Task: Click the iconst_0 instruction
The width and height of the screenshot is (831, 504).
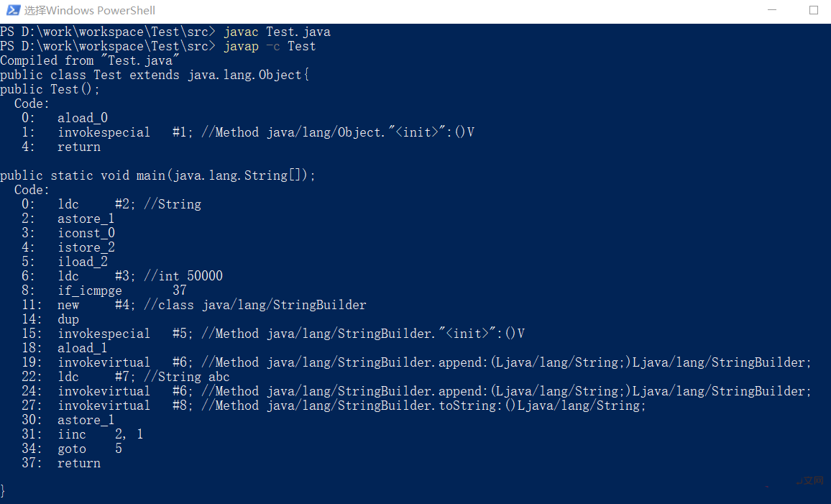Action: pyautogui.click(x=86, y=233)
